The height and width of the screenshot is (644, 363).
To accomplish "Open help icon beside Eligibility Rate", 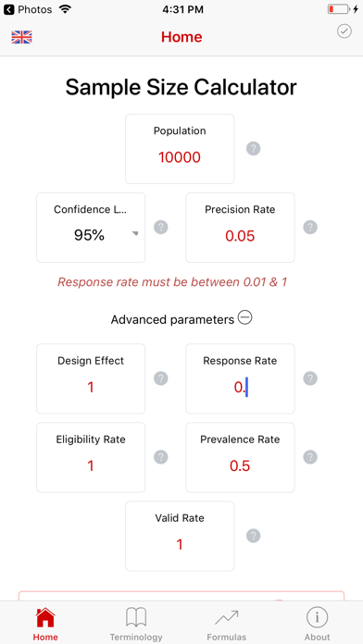I will click(161, 457).
